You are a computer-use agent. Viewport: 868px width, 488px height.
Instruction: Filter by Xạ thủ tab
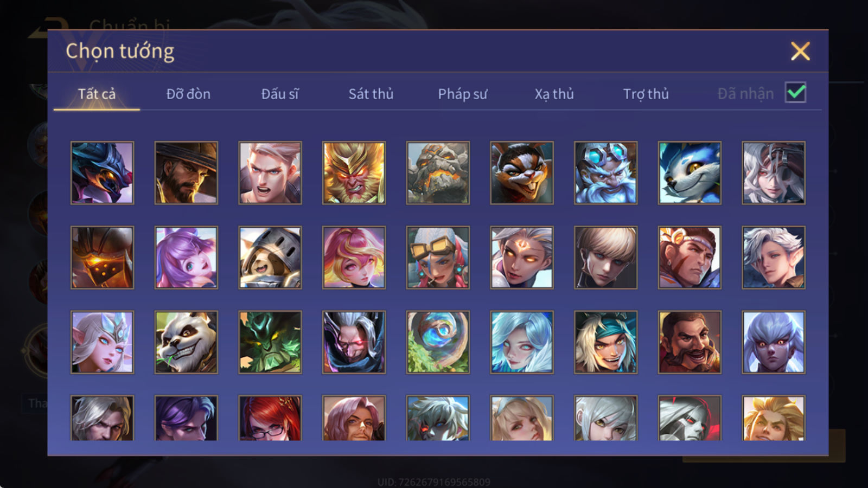pyautogui.click(x=554, y=94)
